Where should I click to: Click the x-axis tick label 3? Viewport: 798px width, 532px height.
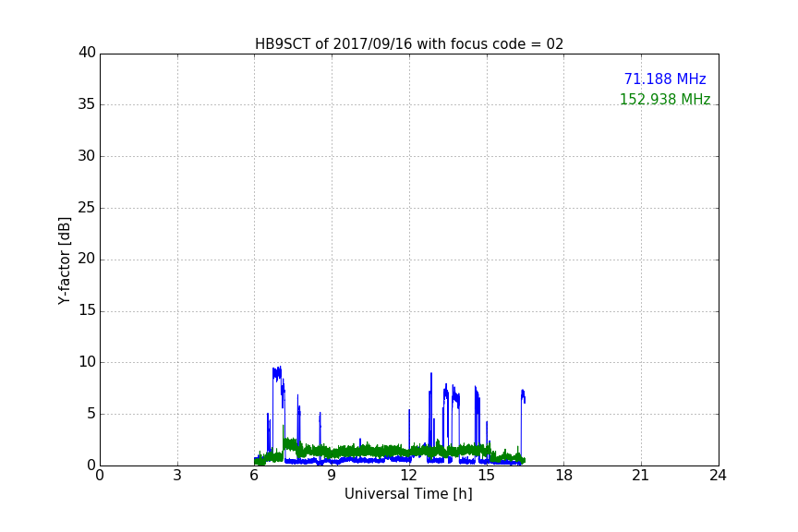coord(177,476)
